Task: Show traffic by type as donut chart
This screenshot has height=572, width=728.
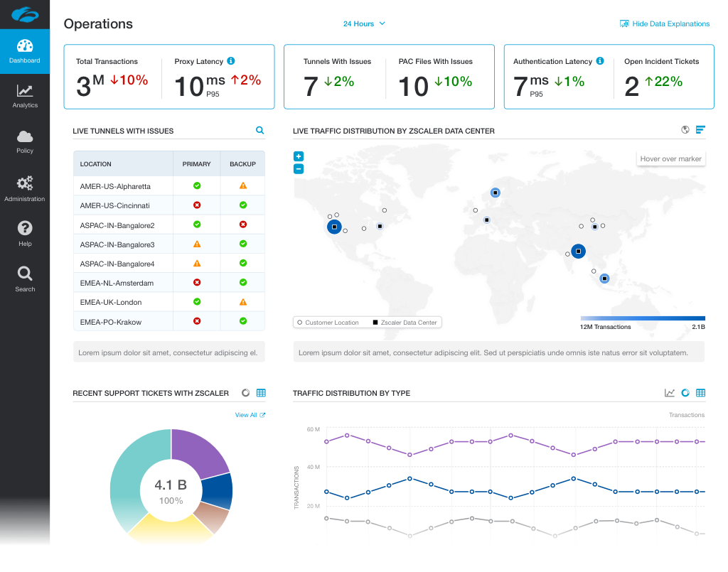Action: point(685,393)
